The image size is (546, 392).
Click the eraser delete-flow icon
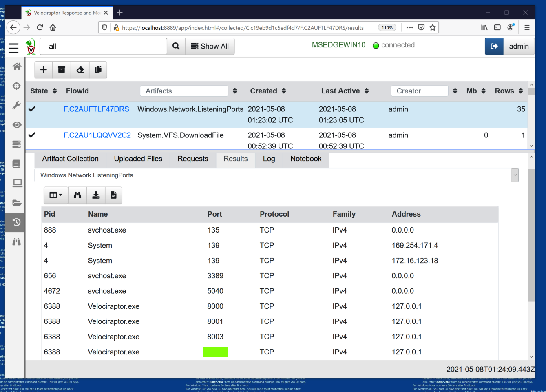coord(80,70)
